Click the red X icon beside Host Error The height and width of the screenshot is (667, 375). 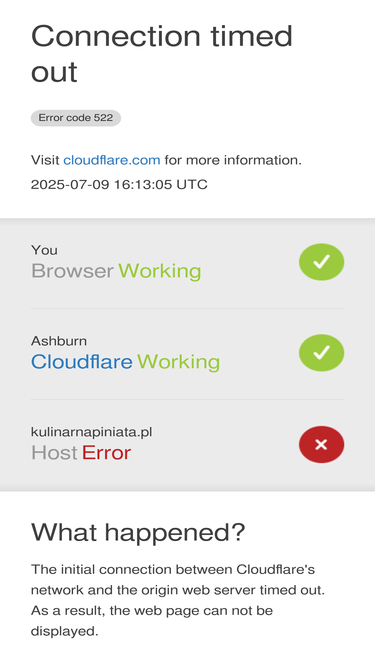(x=321, y=445)
